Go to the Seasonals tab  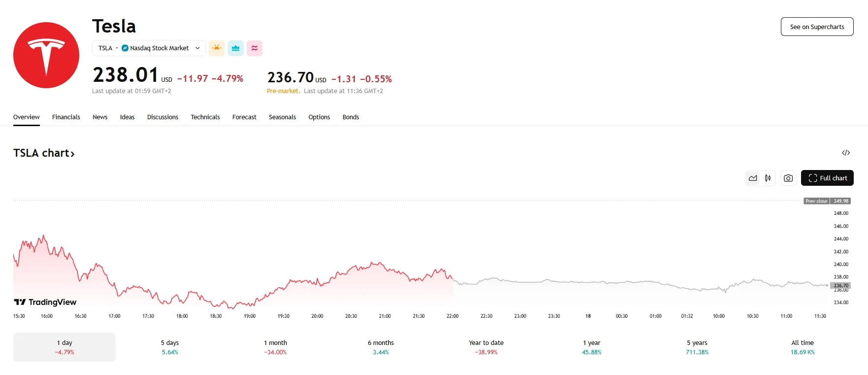(x=282, y=117)
